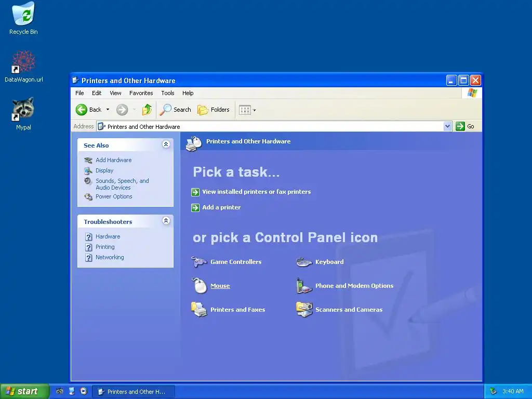
Task: Click the Mypal quick launch raccoon icon
Action: 60,391
